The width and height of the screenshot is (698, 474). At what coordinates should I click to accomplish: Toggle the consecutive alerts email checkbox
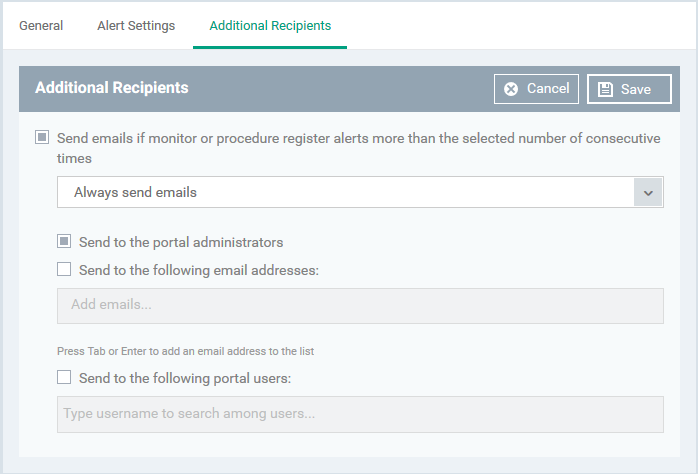42,137
